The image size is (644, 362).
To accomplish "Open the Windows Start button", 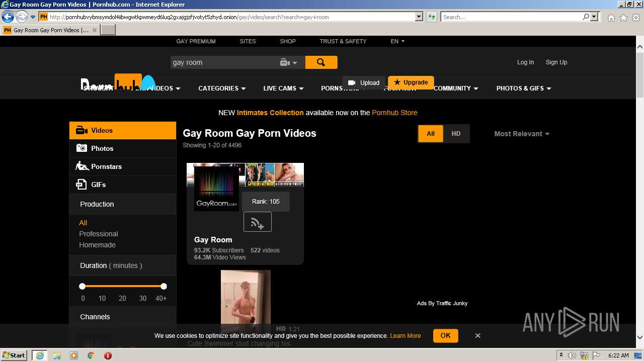I will [14, 355].
